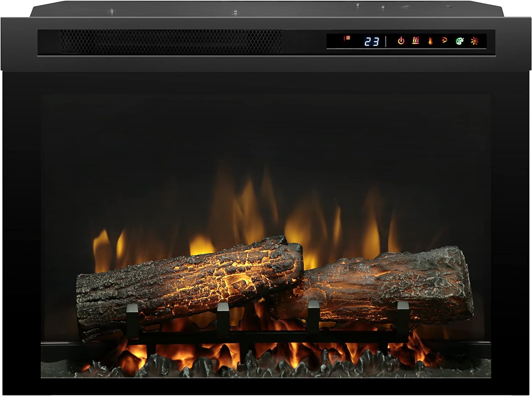This screenshot has width=532, height=396.
Task: Tap the heat waves icon on control panel
Action: pos(415,41)
